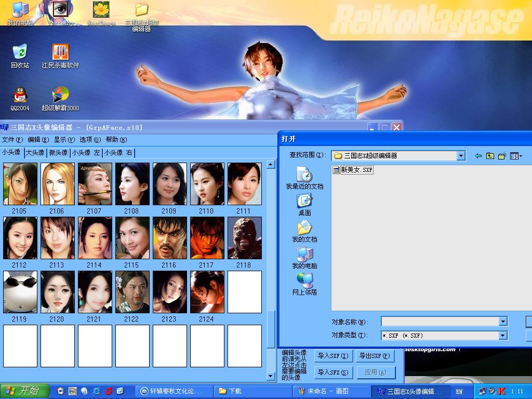Switch to the 微头像 tab
The image size is (532, 399).
(x=58, y=153)
